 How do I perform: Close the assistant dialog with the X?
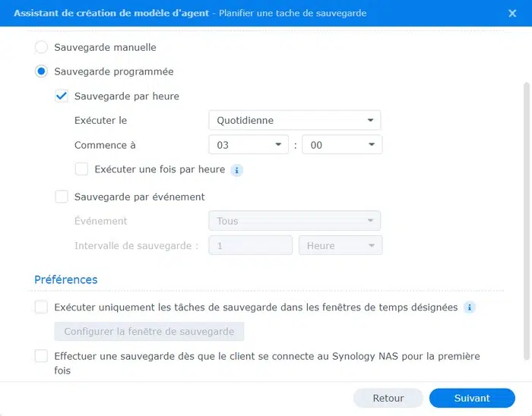pos(511,13)
